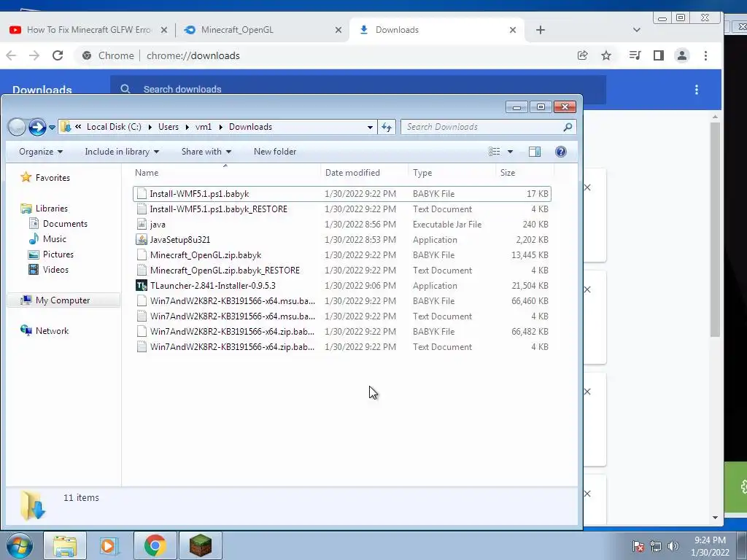Toggle Chrome side panel icon
The image size is (747, 560).
pyautogui.click(x=659, y=55)
